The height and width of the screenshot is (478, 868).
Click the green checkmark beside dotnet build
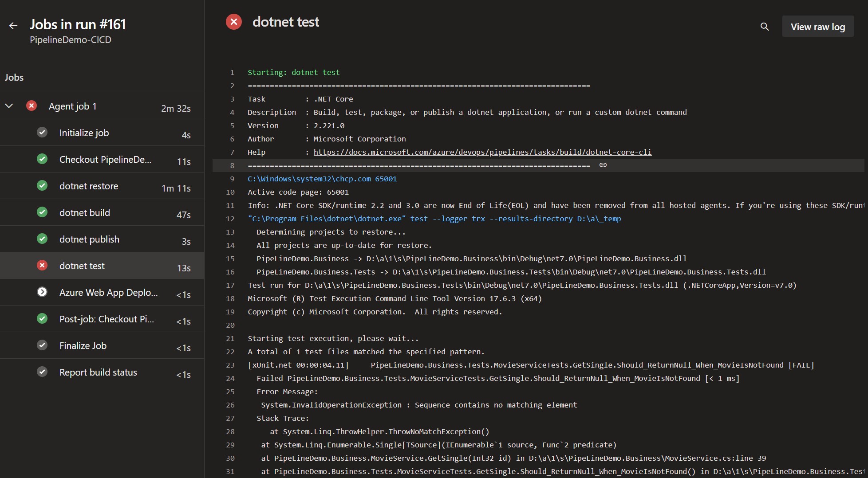point(42,212)
